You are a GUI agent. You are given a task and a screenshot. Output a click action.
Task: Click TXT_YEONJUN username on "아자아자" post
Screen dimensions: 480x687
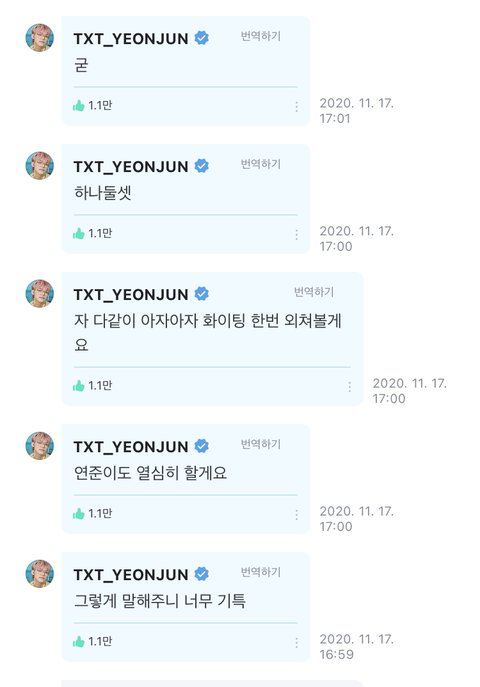[x=131, y=294]
